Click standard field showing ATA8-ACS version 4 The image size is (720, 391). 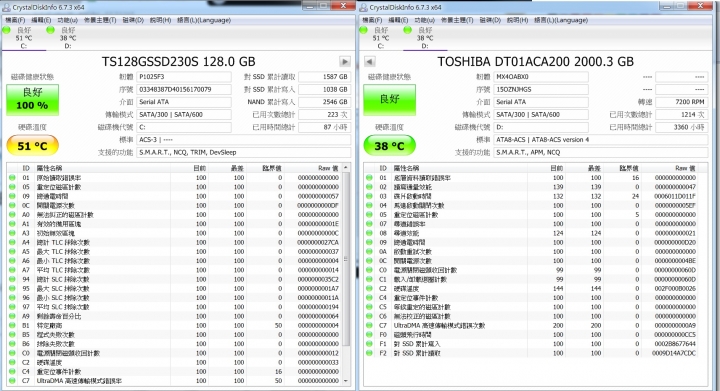(601, 140)
